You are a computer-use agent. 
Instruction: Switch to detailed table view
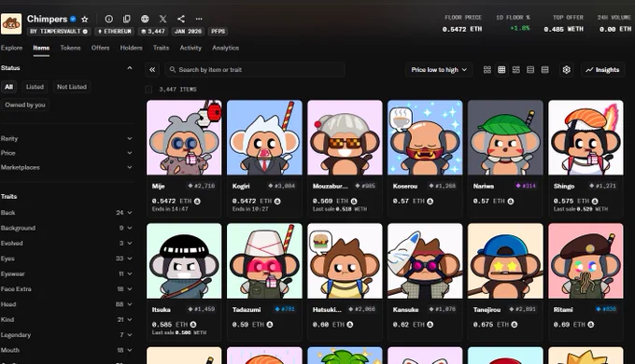544,70
